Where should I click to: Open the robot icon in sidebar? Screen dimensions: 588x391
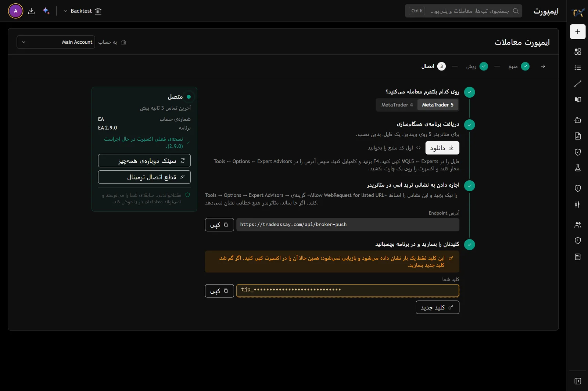pyautogui.click(x=578, y=120)
